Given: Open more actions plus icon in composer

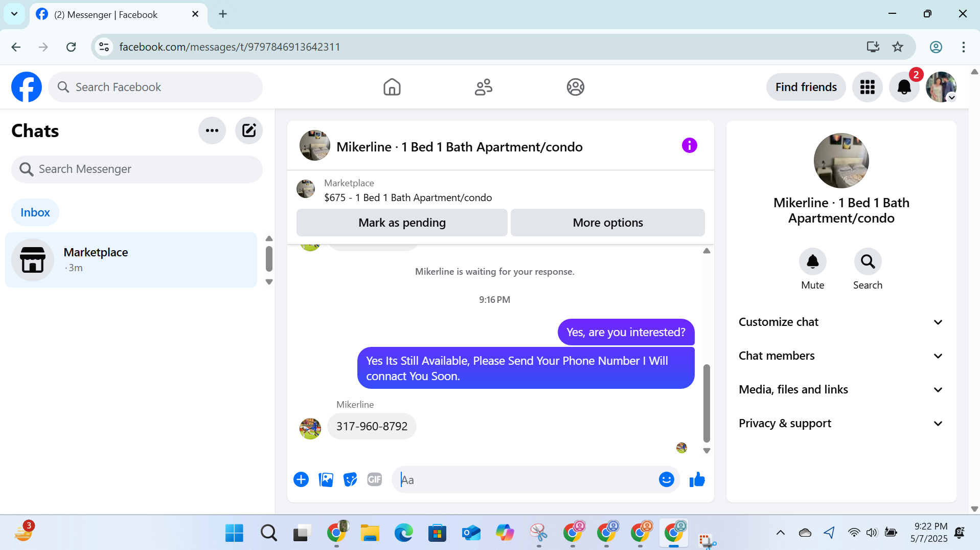Looking at the screenshot, I should (x=301, y=479).
